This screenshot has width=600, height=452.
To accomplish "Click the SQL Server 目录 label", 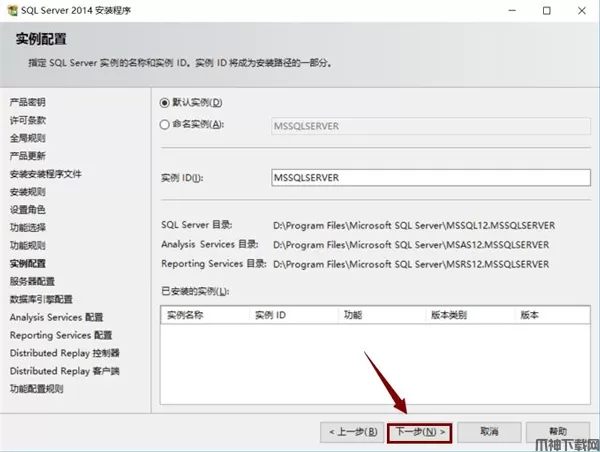I will (x=197, y=225).
